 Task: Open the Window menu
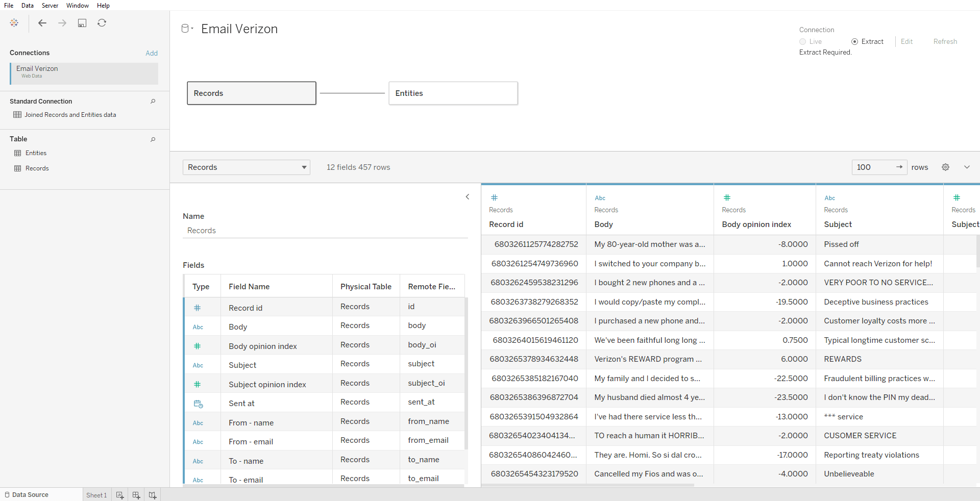[78, 6]
